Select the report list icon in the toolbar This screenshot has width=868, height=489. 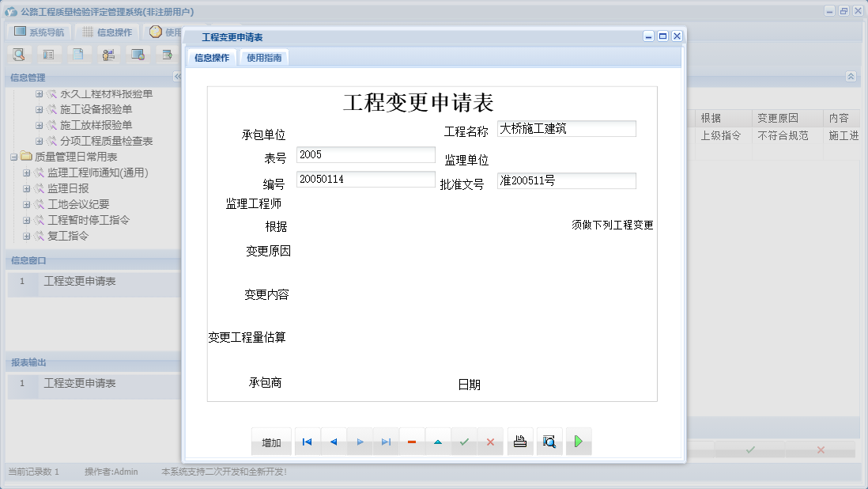click(x=49, y=54)
